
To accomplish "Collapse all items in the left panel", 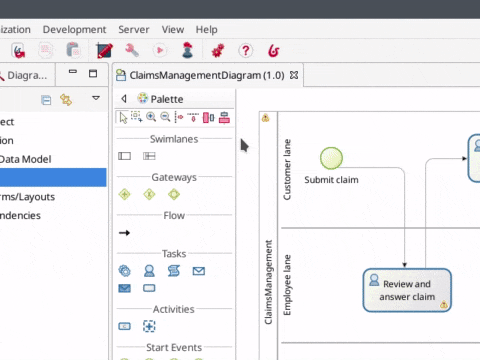I will (x=46, y=100).
